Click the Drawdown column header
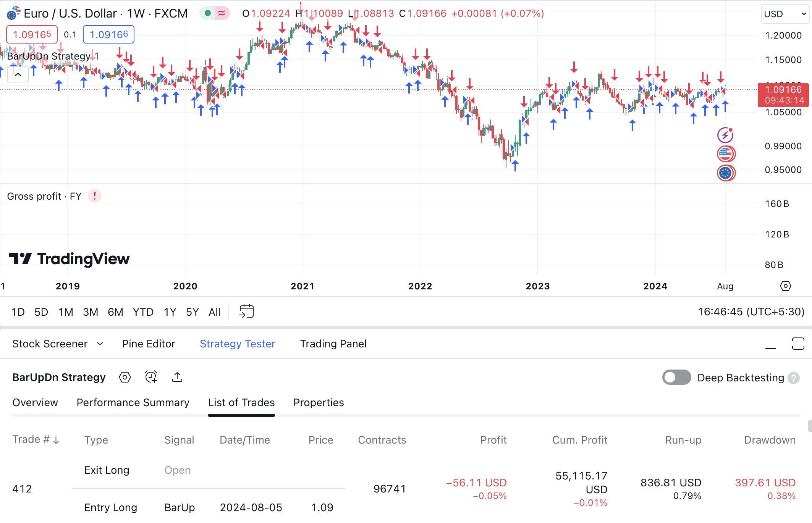 (x=770, y=440)
